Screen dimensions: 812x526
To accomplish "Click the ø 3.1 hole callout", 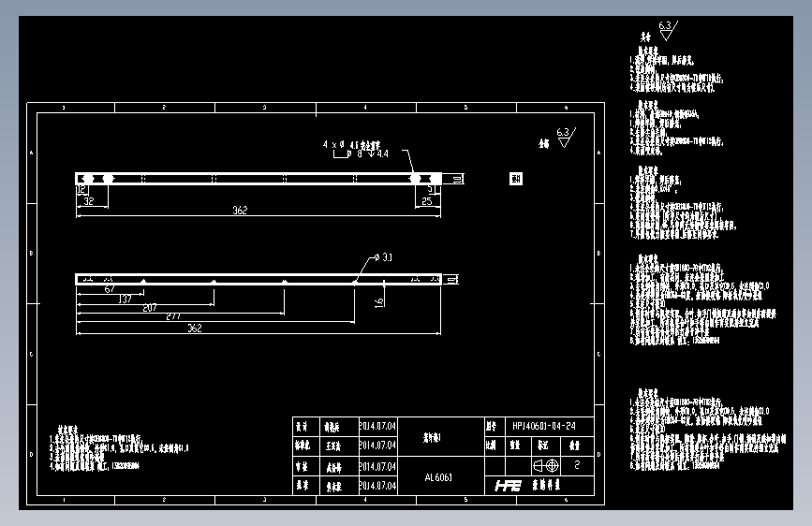I will click(x=383, y=257).
